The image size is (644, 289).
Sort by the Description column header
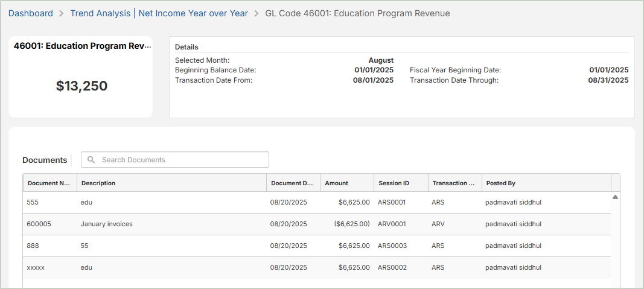[98, 183]
